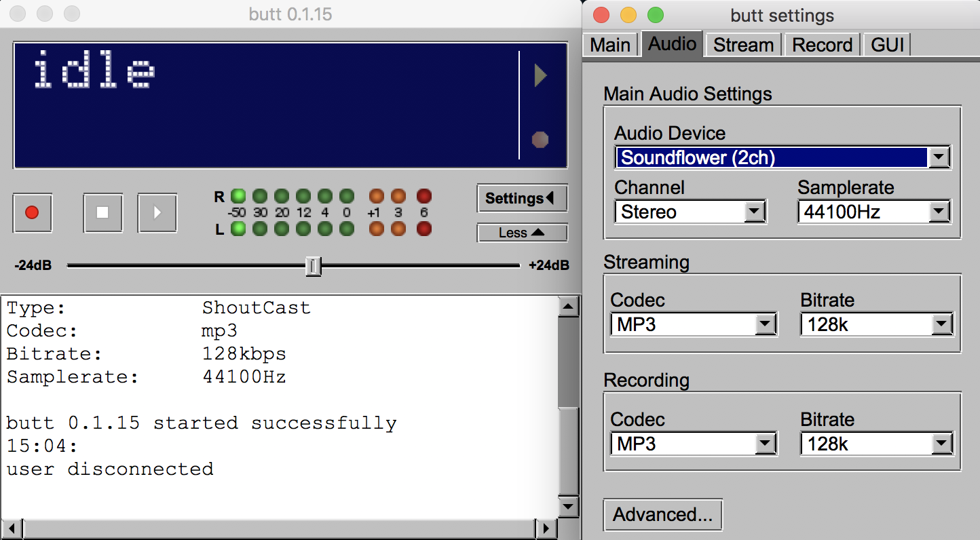
Task: Start streaming with the play button
Action: coord(157,212)
